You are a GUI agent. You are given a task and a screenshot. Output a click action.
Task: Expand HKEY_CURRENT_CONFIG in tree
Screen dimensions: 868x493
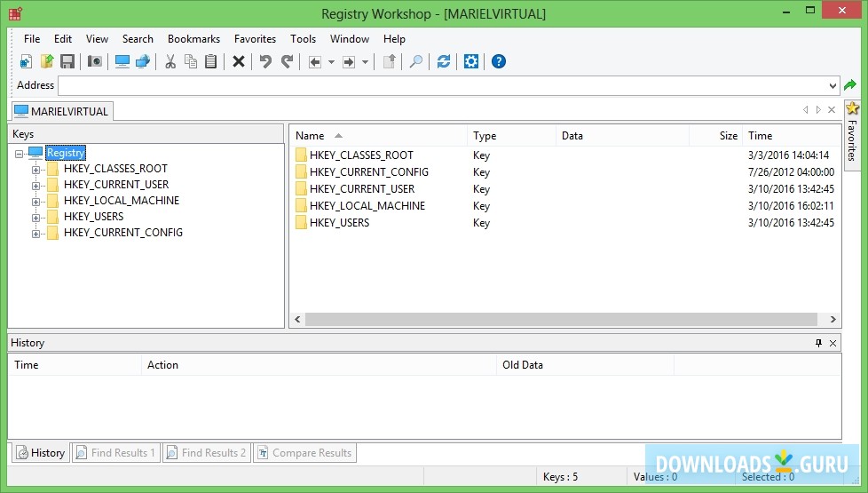coord(36,234)
